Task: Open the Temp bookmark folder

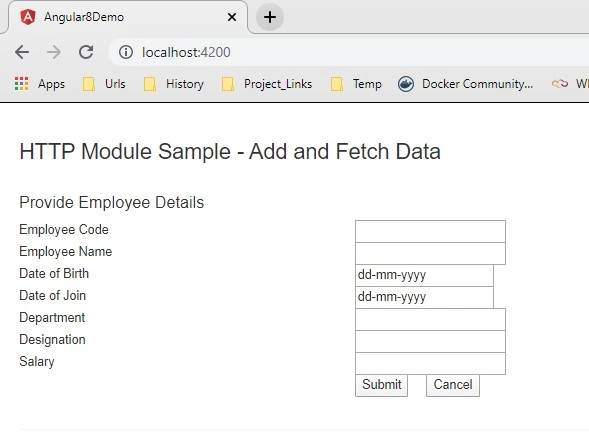Action: [x=356, y=83]
